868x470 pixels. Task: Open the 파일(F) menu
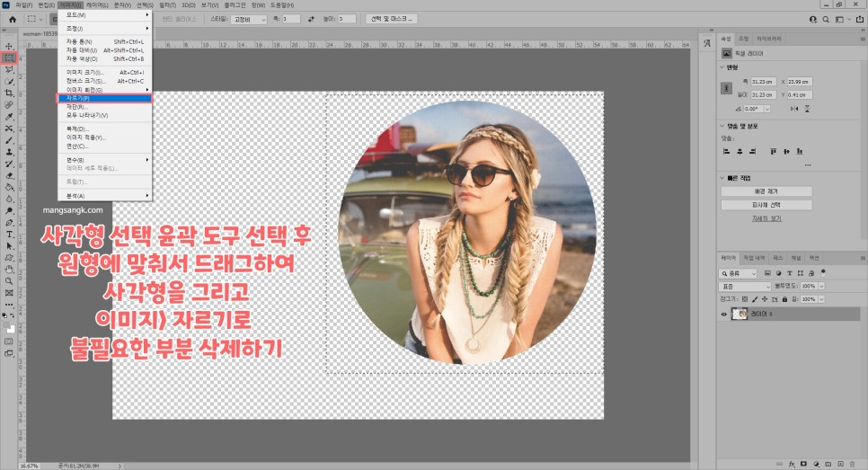click(x=23, y=5)
